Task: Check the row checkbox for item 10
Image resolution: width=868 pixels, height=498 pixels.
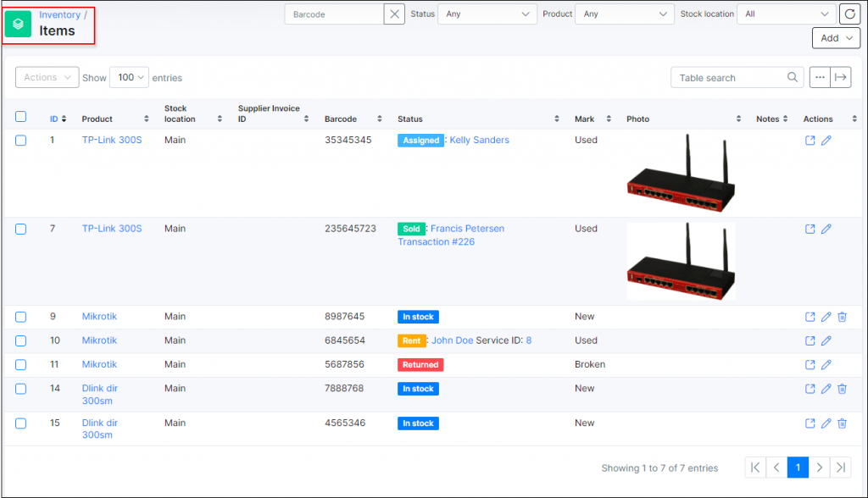Action: click(20, 340)
